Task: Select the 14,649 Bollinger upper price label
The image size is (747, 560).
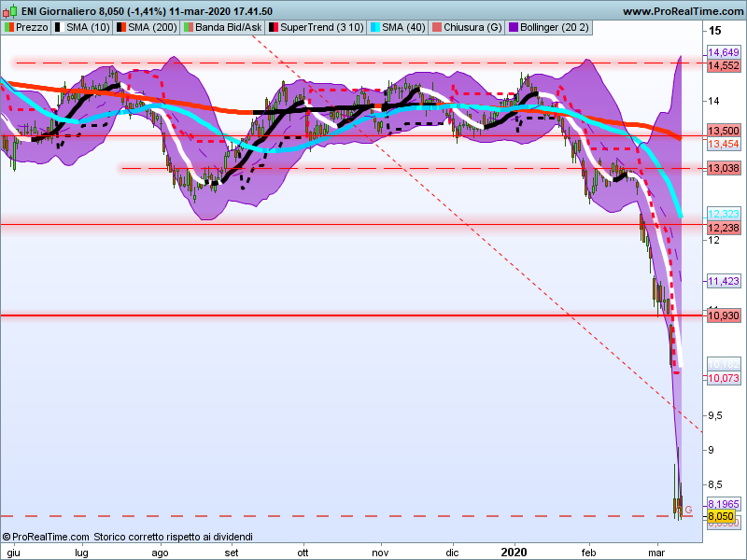Action: (x=724, y=52)
